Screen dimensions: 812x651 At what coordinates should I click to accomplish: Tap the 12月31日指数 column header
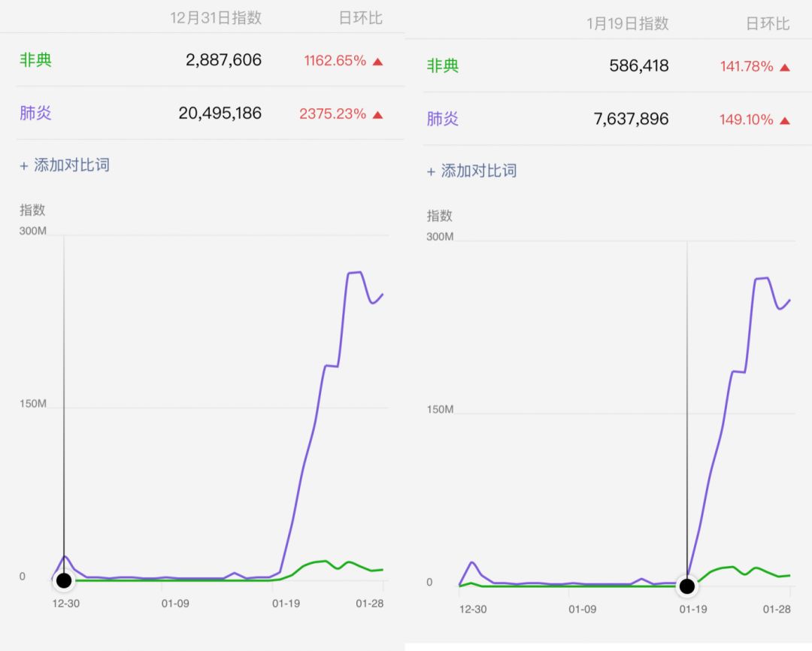[216, 18]
